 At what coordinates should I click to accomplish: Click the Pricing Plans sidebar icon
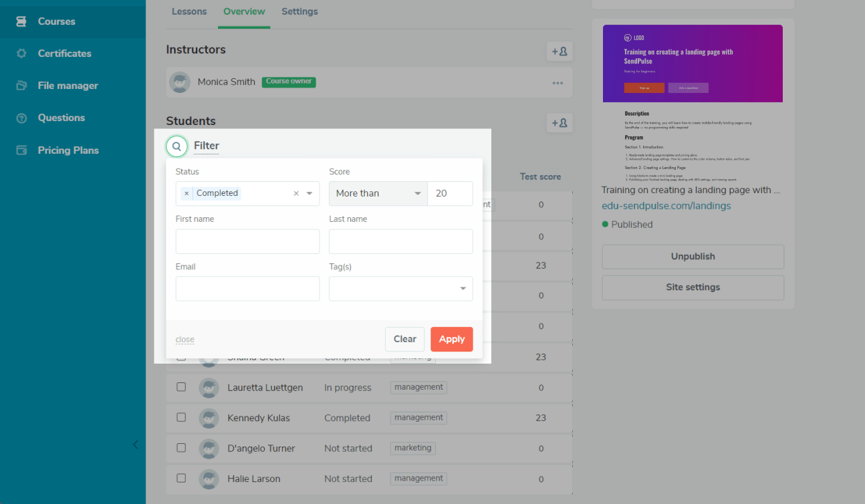click(21, 150)
